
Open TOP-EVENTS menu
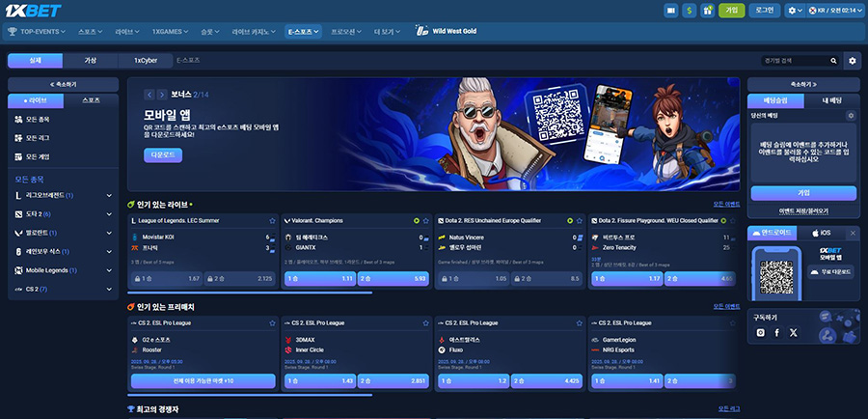coord(37,32)
